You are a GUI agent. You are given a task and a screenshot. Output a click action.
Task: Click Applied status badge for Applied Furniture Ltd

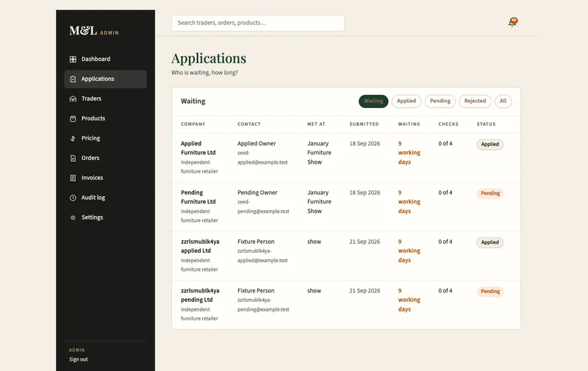click(490, 144)
